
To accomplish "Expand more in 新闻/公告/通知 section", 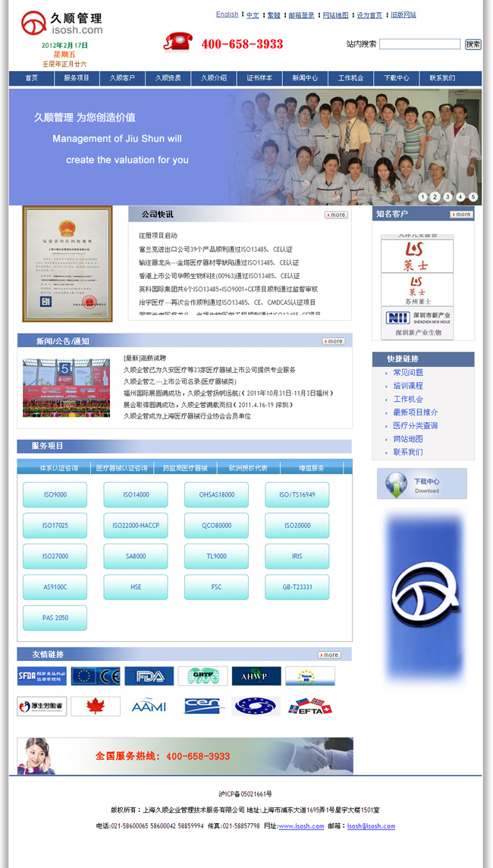I will [333, 341].
